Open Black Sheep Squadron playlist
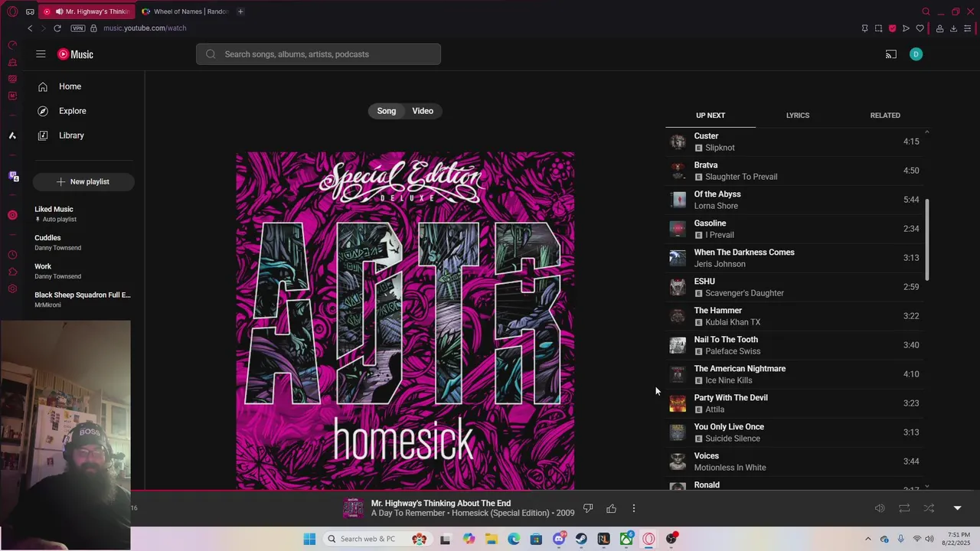This screenshot has width=980, height=551. 83,299
